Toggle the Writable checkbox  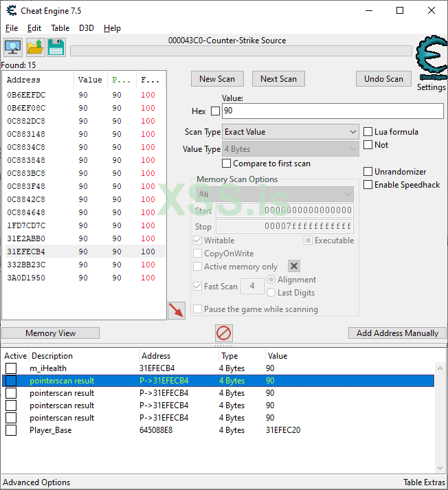point(197,241)
